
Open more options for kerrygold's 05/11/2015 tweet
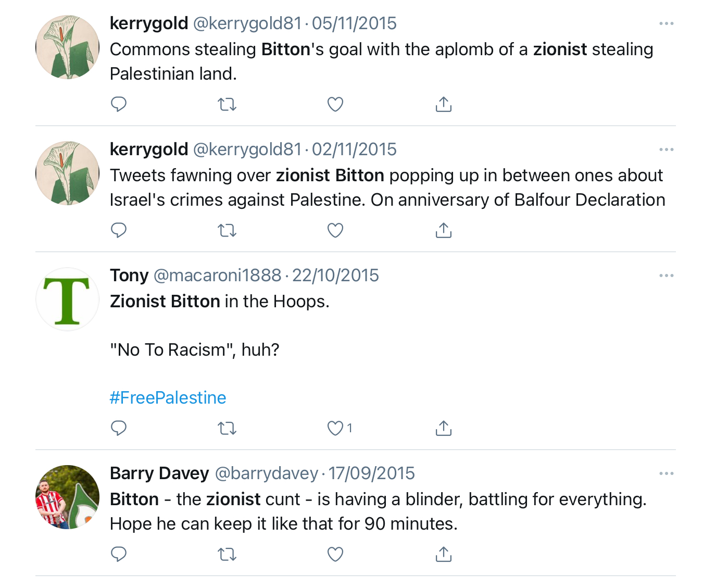(x=666, y=23)
